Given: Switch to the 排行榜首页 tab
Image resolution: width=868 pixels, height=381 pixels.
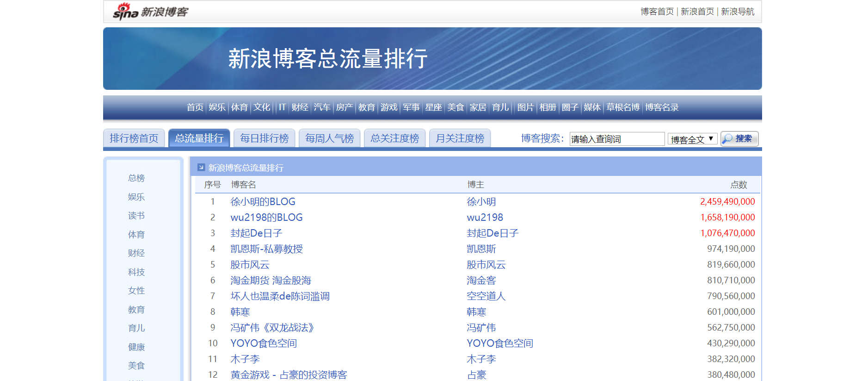Looking at the screenshot, I should (x=134, y=138).
